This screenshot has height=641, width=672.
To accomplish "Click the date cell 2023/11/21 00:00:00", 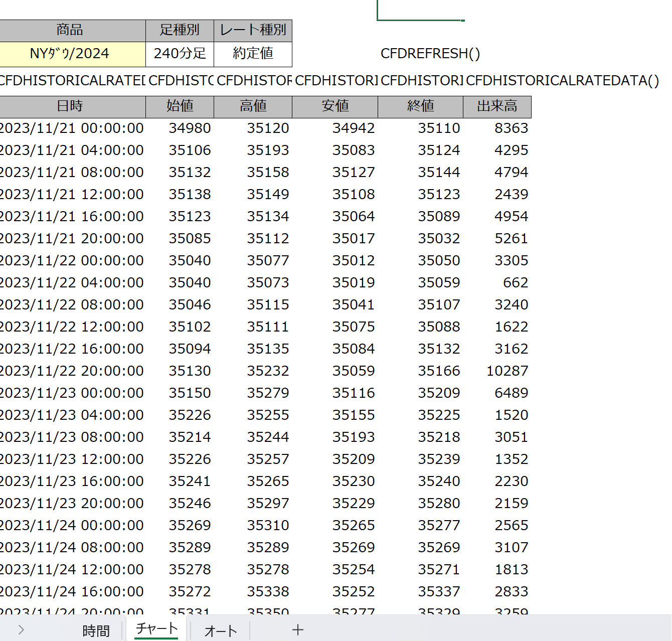I will pos(72,128).
